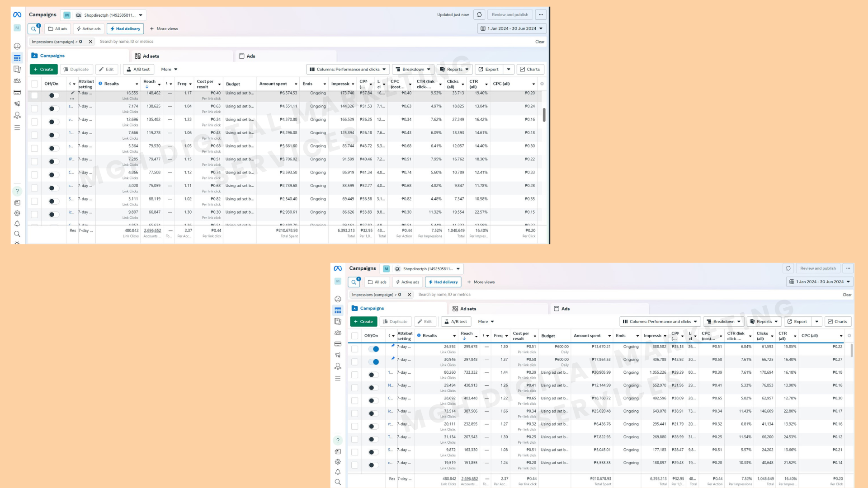Select Active ads view in lower window
The height and width of the screenshot is (488, 868).
pos(407,282)
